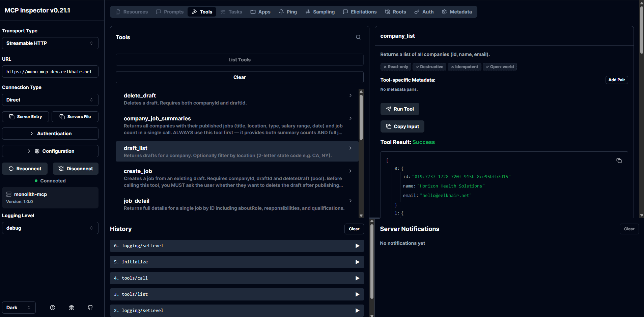Click the bug debug icon
644x317 pixels.
(72, 308)
